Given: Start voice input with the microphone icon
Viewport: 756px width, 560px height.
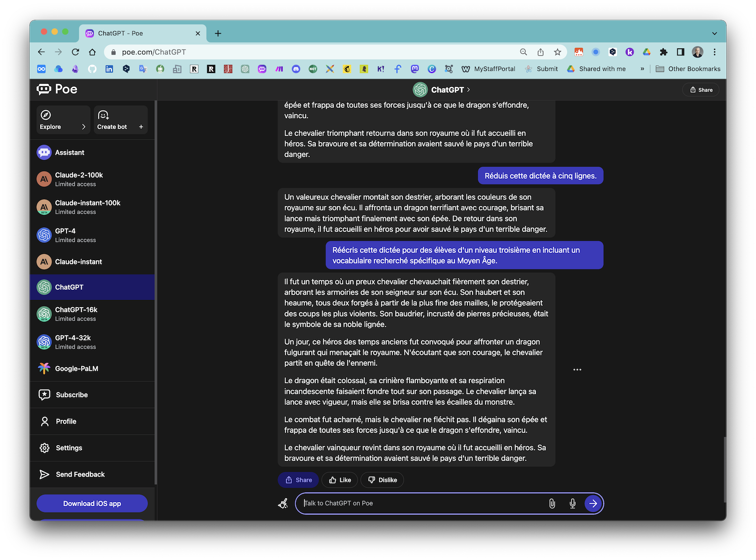Looking at the screenshot, I should (573, 503).
